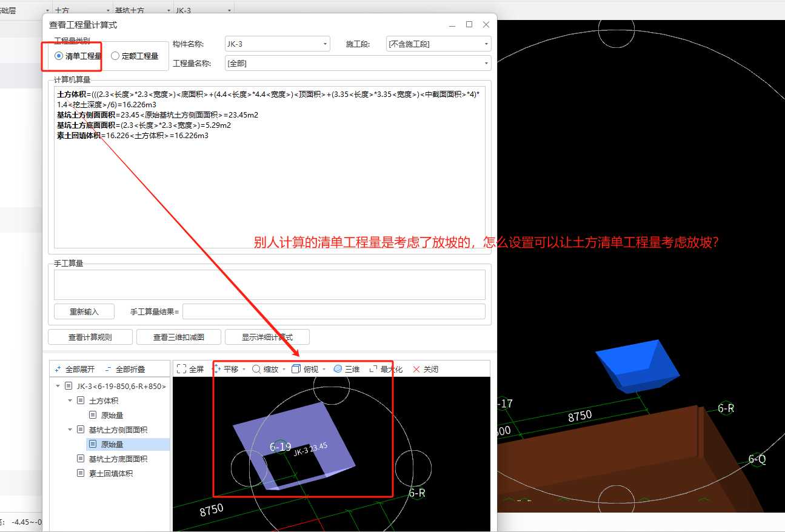Image resolution: width=785 pixels, height=532 pixels.
Task: Open the 俯视 dropdown arrow
Action: (324, 370)
